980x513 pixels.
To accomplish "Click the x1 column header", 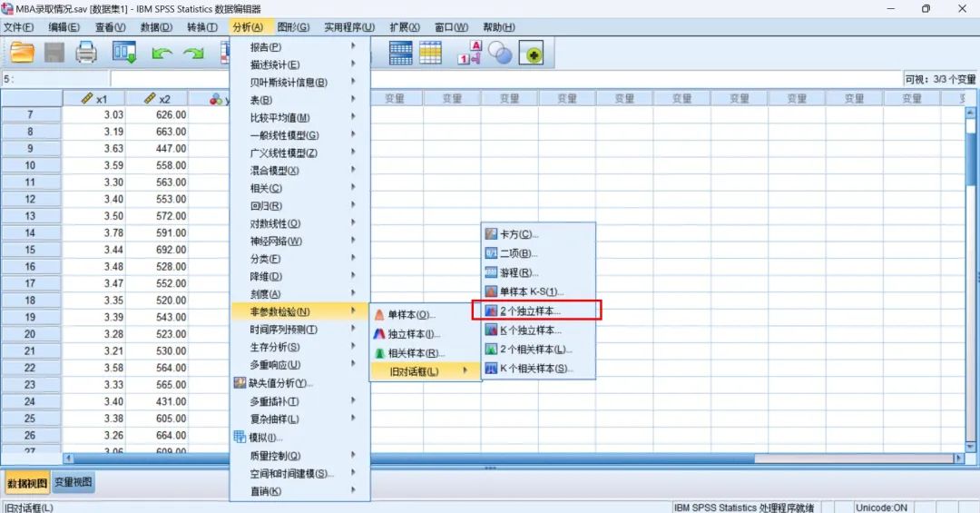I will [93, 99].
